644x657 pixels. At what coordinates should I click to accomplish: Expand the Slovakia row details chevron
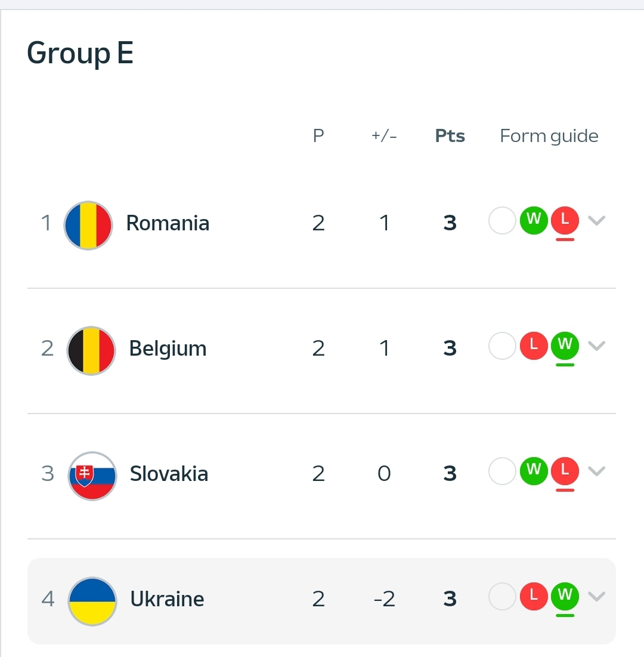(x=596, y=471)
